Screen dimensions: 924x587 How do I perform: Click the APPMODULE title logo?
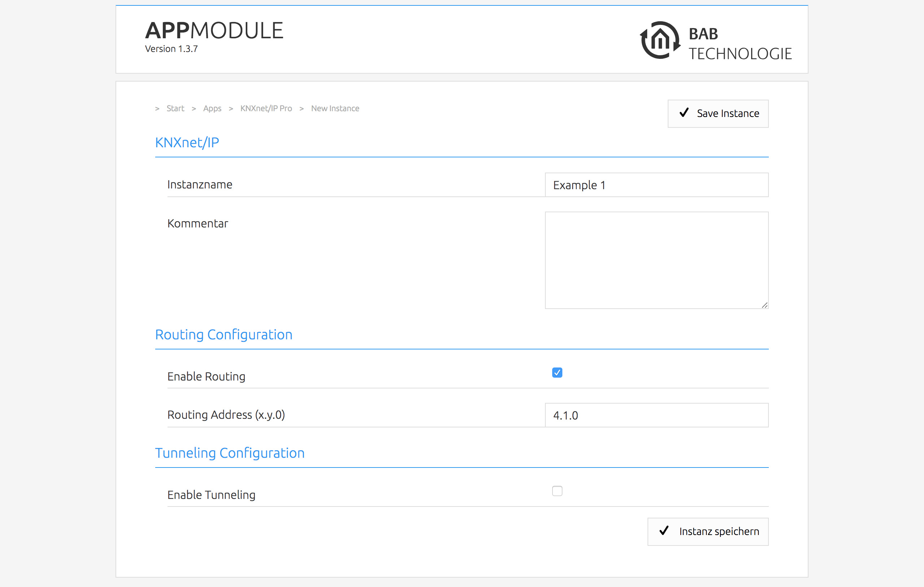pos(214,31)
